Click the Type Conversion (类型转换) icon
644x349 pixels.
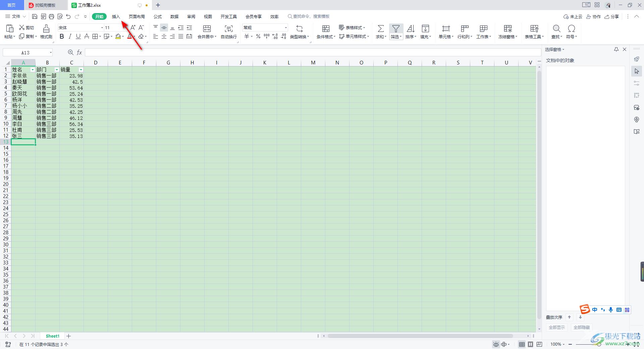tap(300, 29)
